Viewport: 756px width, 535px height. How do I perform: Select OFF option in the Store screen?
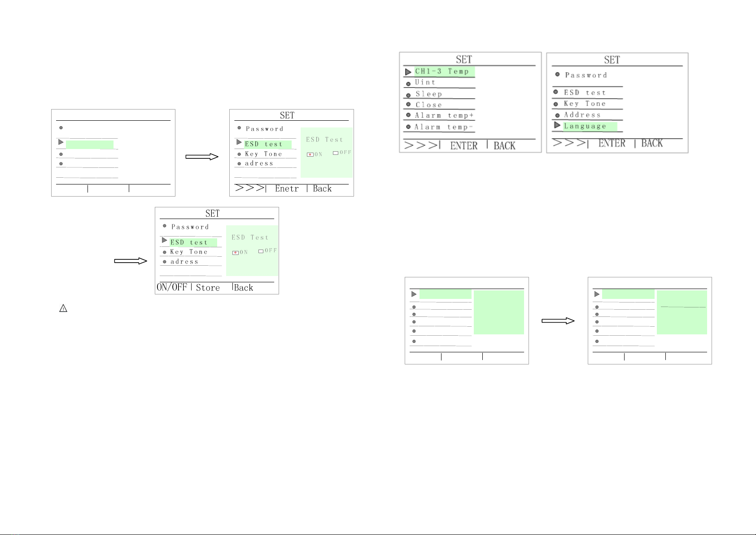point(261,251)
